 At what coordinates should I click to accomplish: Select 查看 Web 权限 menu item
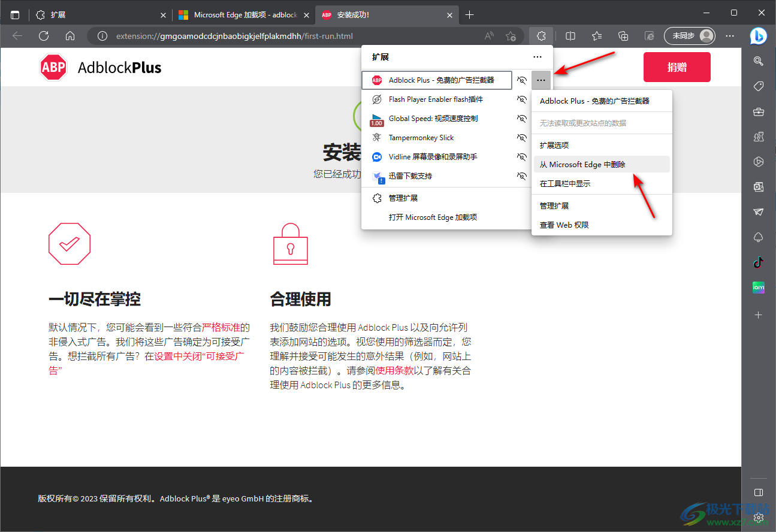click(602, 225)
